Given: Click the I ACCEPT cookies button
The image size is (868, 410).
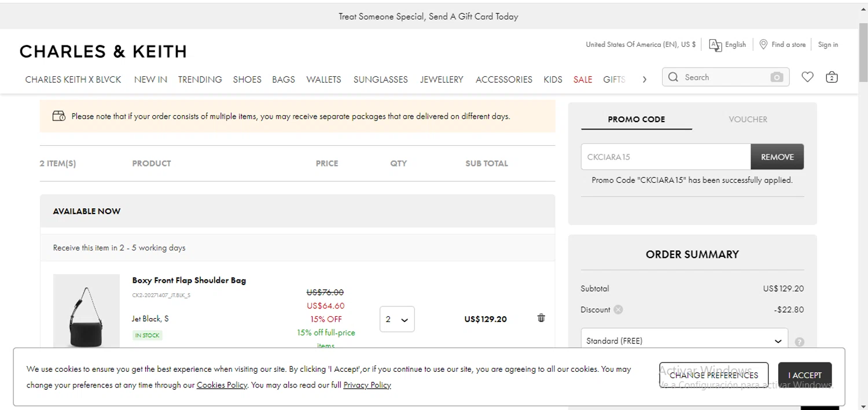Looking at the screenshot, I should pos(804,375).
